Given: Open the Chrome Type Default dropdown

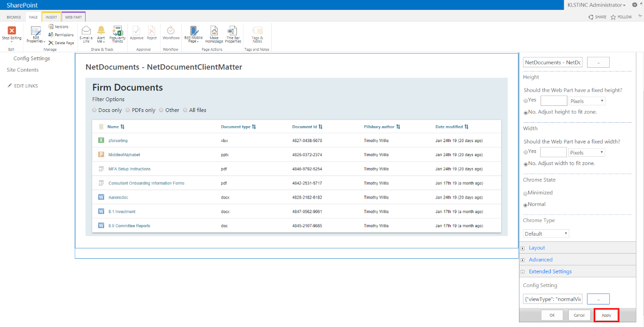Looking at the screenshot, I should [x=546, y=233].
